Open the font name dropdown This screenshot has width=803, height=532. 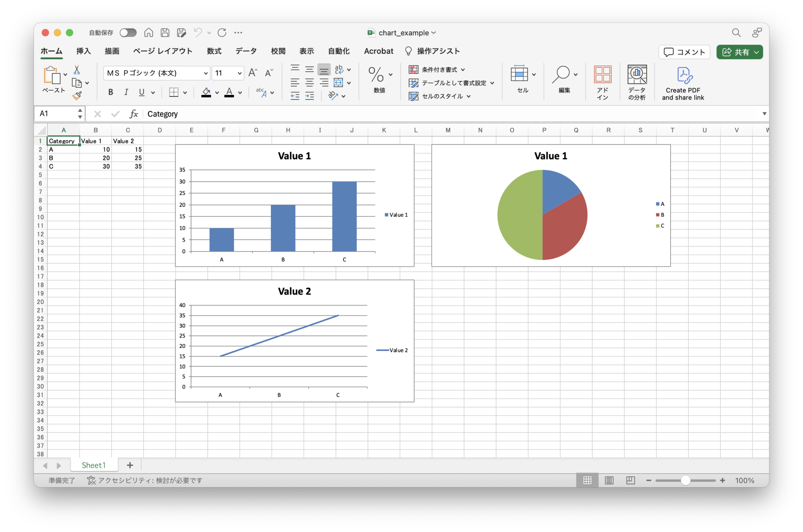click(205, 73)
